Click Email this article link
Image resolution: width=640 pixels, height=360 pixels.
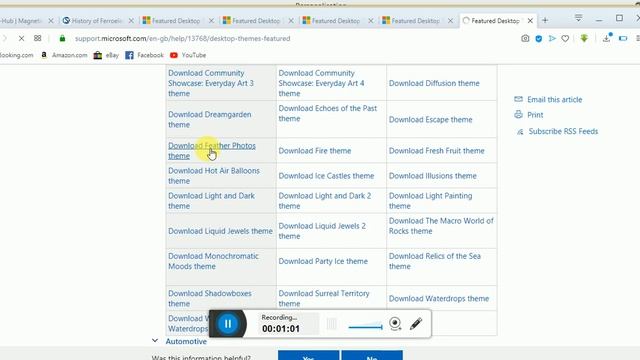point(554,100)
